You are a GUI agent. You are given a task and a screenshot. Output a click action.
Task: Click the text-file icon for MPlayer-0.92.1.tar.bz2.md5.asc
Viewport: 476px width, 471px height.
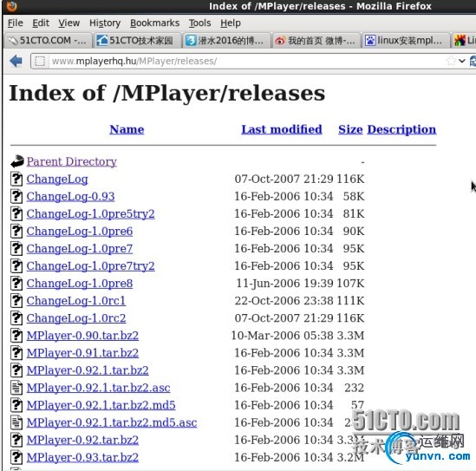coord(16,422)
